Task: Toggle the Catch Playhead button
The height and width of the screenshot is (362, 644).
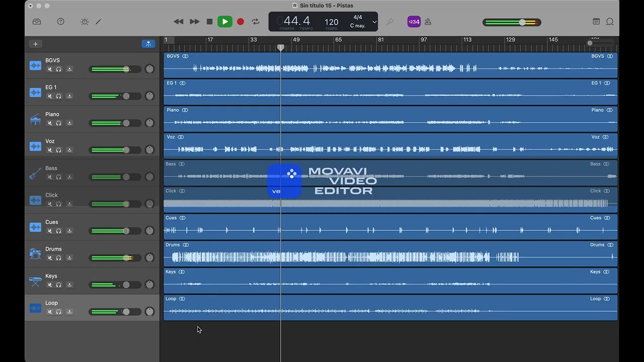Action: (148, 44)
